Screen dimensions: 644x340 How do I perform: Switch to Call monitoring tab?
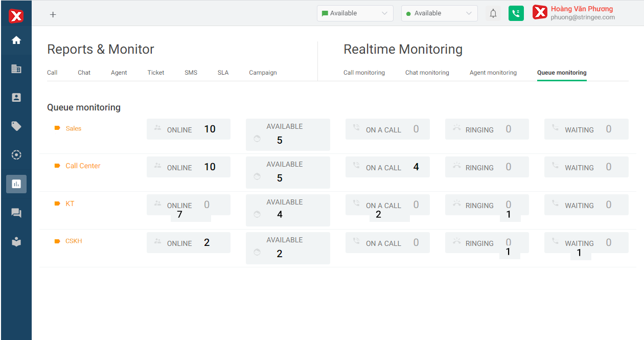364,73
